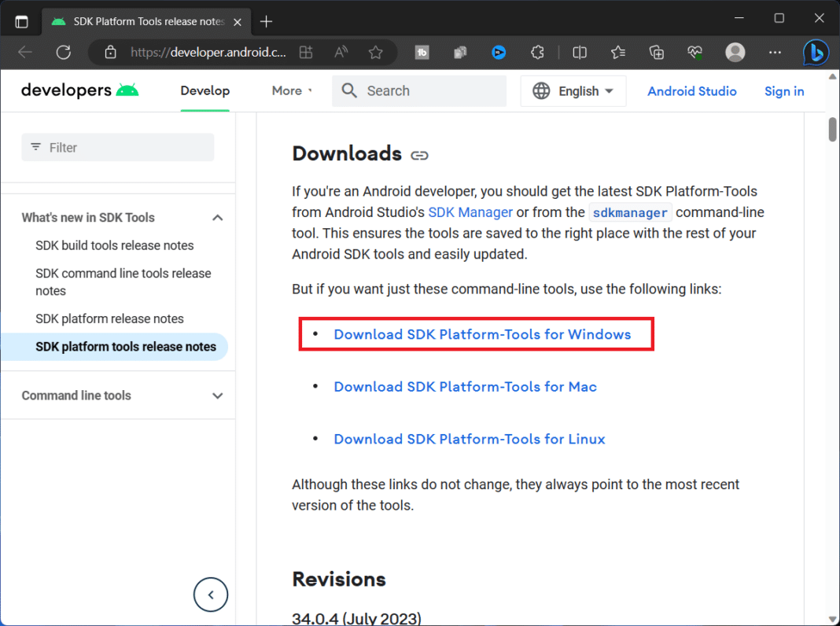
Task: Open the Collections icon in toolbar
Action: pyautogui.click(x=657, y=52)
